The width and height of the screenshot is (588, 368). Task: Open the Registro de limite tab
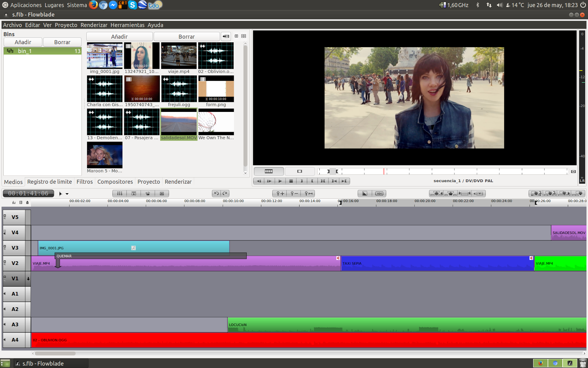tap(50, 182)
